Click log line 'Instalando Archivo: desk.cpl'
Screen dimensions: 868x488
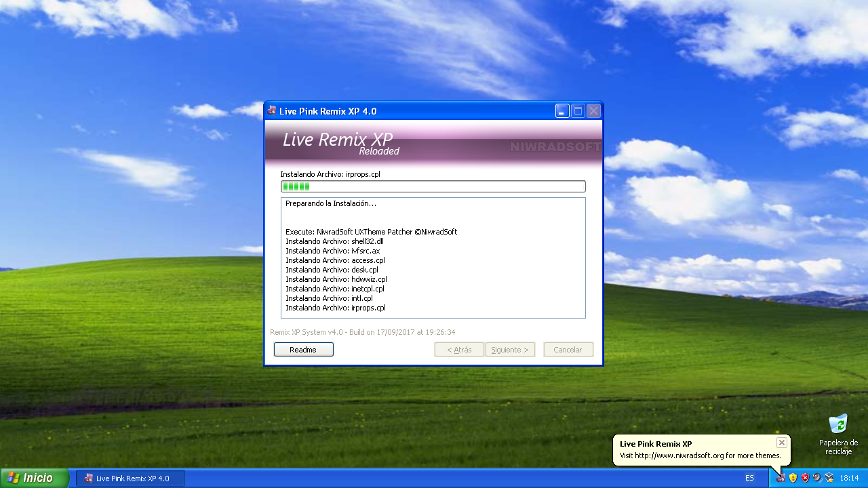[332, 270]
